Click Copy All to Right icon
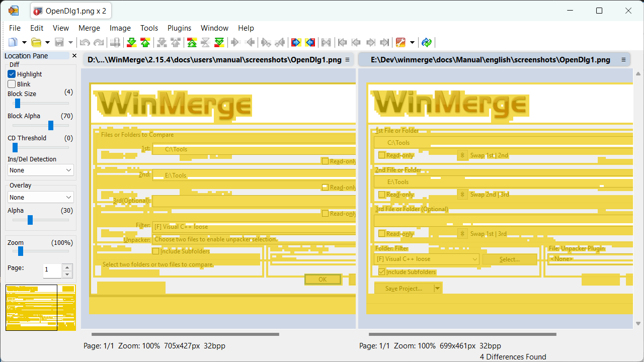644x362 pixels. [296, 43]
